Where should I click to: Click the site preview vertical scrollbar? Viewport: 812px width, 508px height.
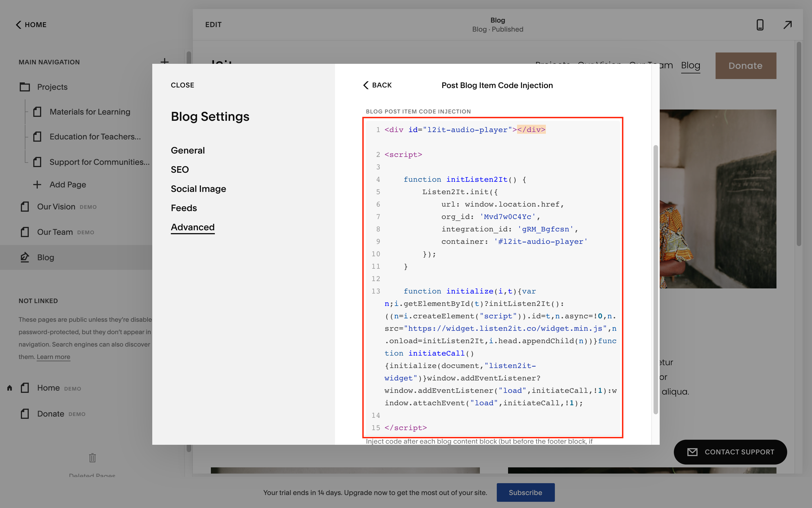point(799,144)
